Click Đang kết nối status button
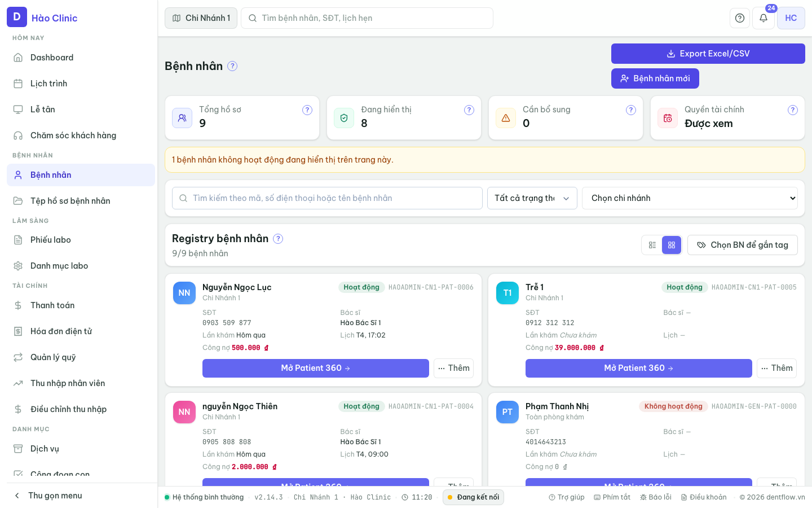812x508 pixels. coord(473,497)
